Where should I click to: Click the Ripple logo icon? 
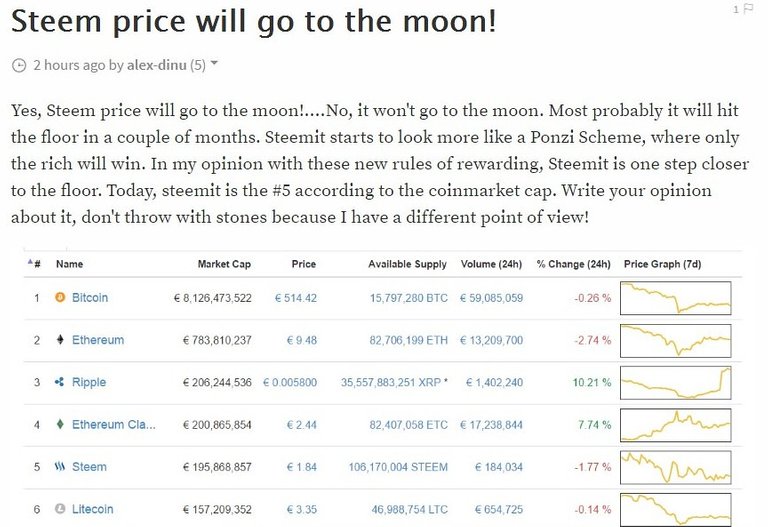pos(60,382)
